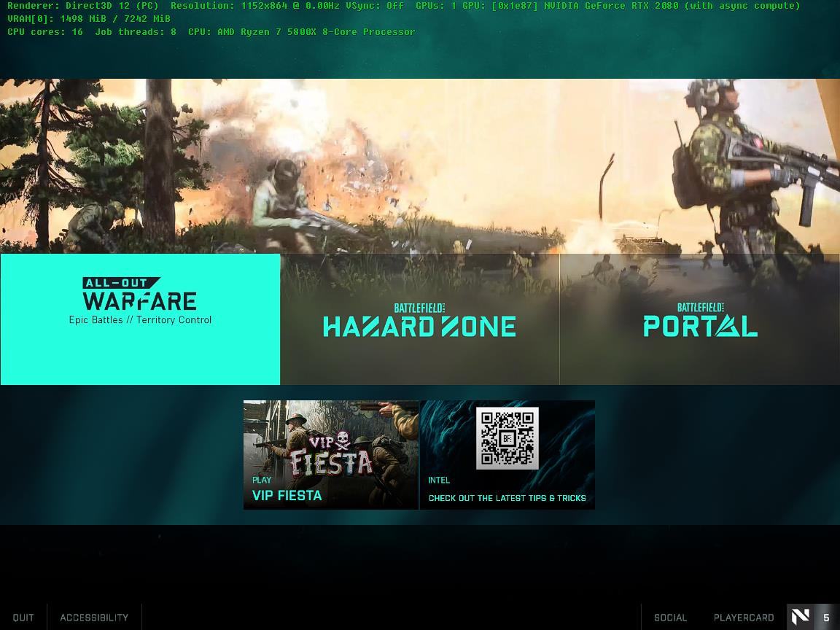Play the VIP Fiesta featured card
The image size is (840, 630).
pos(331,455)
